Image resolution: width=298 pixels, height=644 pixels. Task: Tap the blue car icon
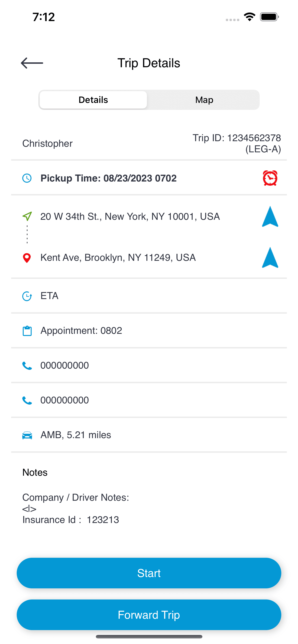27,436
